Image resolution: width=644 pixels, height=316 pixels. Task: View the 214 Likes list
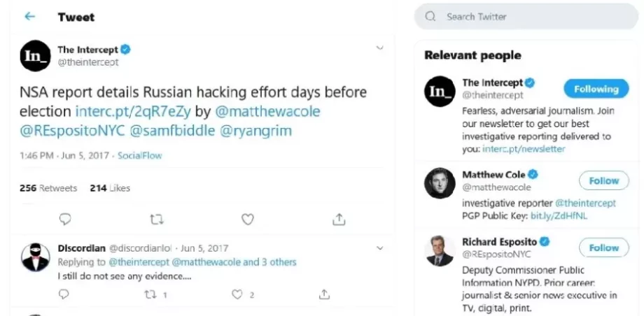point(110,187)
